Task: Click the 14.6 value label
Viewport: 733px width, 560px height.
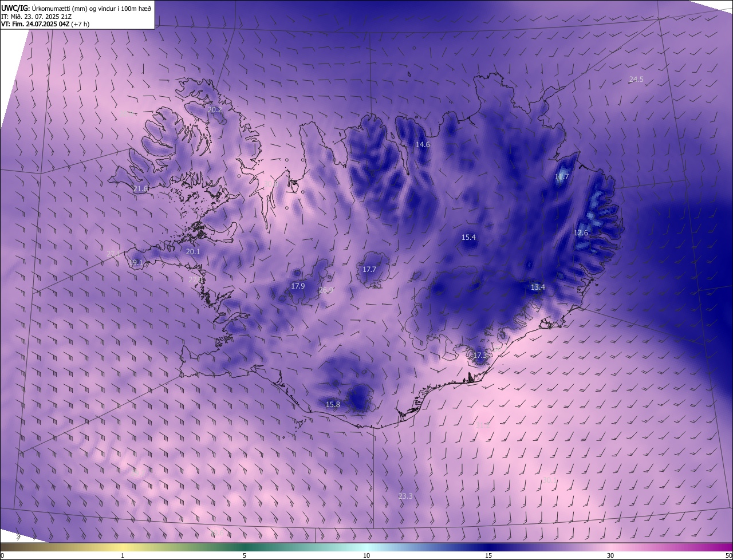Action: click(423, 145)
